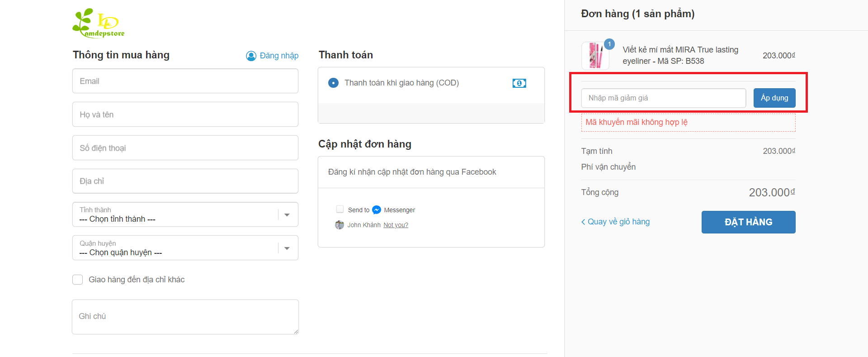Click the Ghi chú notes textarea

coord(185,317)
